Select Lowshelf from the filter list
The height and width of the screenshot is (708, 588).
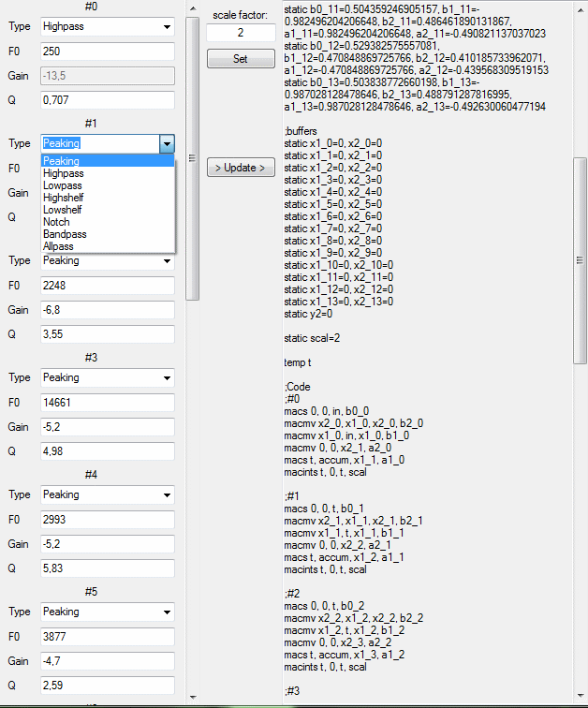[x=62, y=210]
